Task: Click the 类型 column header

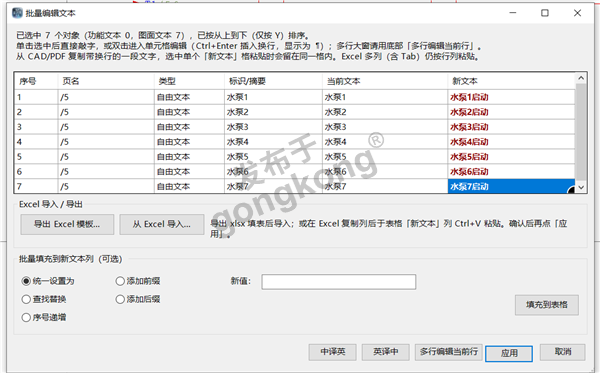Action: click(189, 81)
